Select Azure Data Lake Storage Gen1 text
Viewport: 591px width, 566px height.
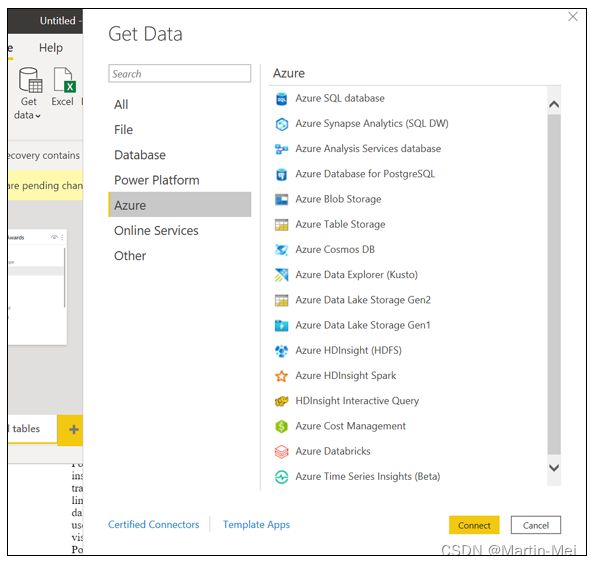tap(363, 326)
